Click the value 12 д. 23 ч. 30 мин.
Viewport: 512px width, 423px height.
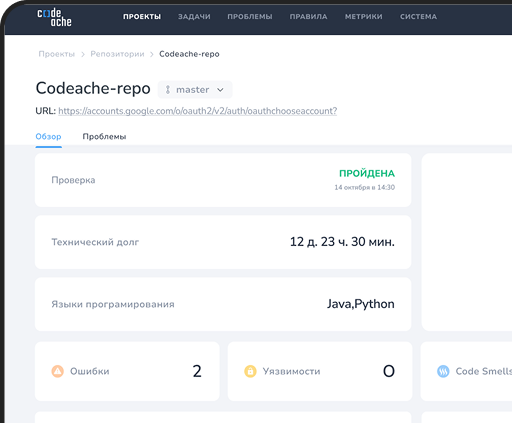(342, 242)
